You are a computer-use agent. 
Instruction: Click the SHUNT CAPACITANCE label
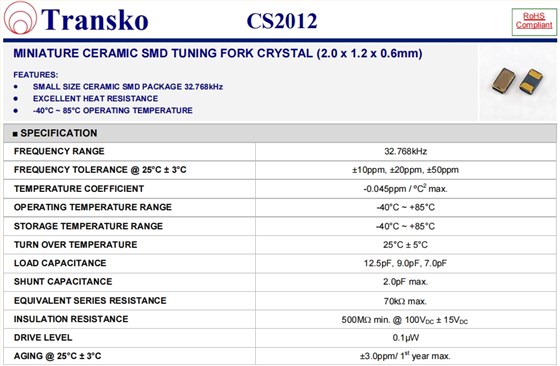point(63,282)
